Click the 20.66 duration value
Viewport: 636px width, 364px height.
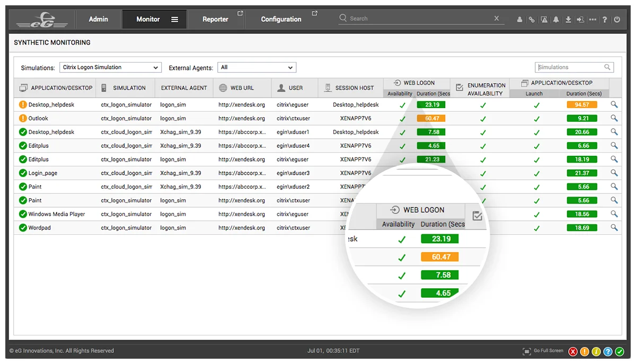pos(582,132)
